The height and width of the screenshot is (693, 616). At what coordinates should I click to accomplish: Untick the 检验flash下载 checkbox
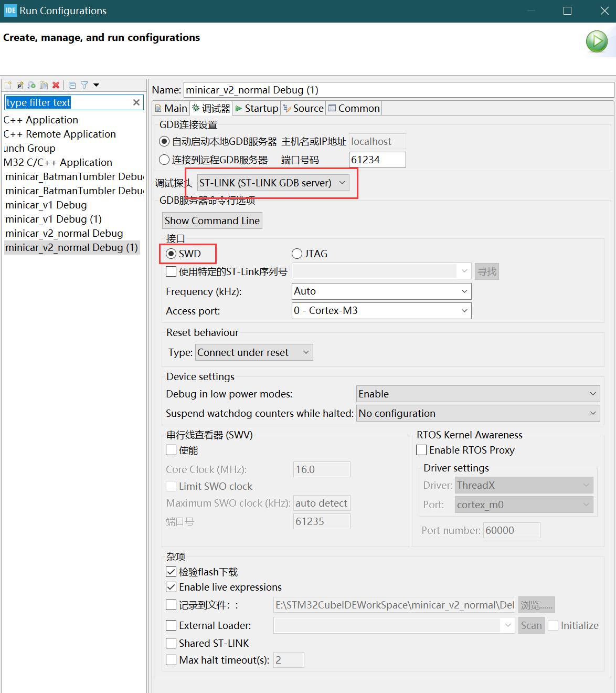point(171,572)
